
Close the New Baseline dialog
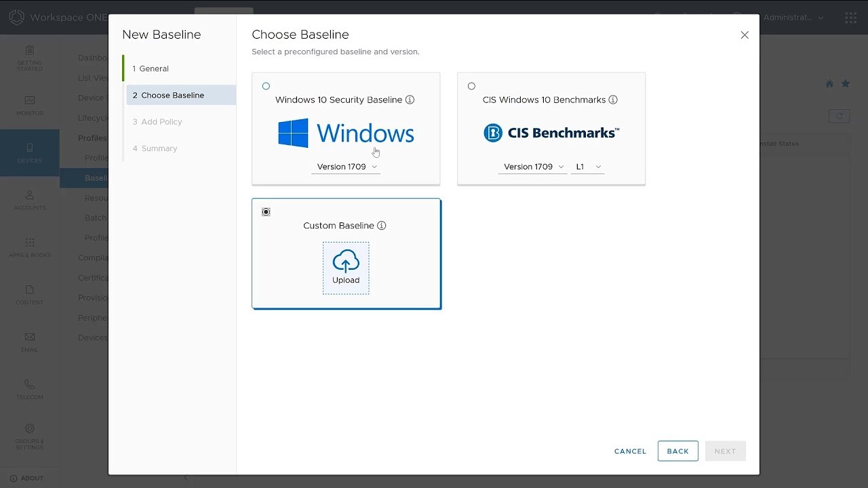(745, 35)
